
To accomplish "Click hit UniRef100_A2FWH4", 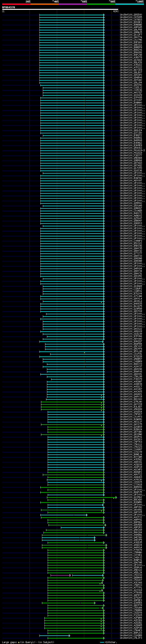I will [x=131, y=618].
